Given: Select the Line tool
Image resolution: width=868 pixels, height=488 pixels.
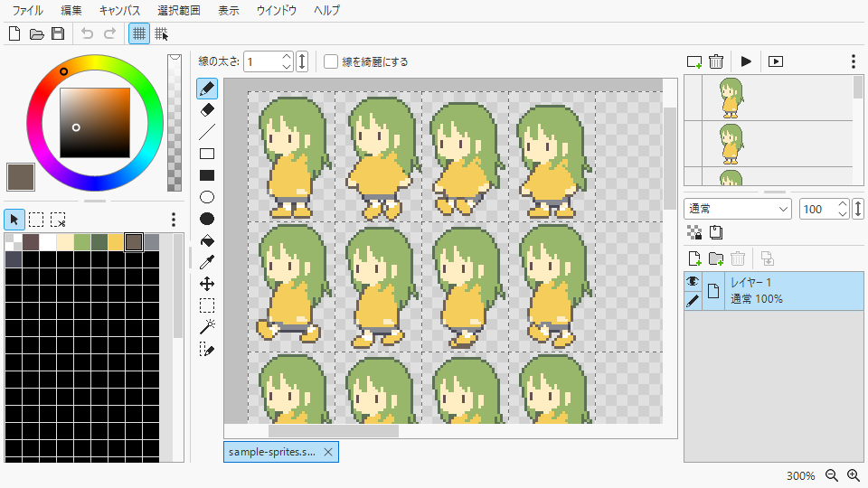Looking at the screenshot, I should pos(207,132).
